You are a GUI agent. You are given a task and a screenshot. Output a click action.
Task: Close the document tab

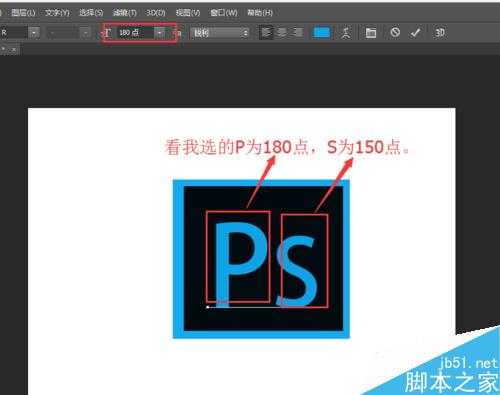pos(14,49)
